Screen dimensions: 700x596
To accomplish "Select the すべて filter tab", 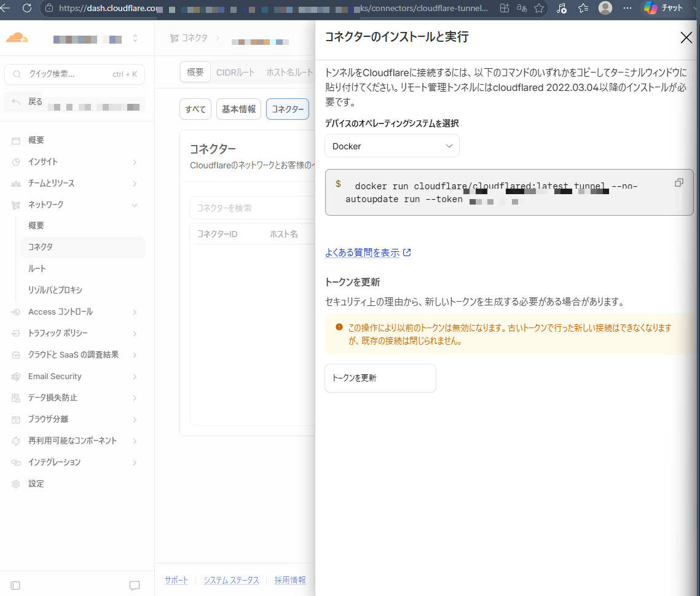I will click(x=195, y=109).
